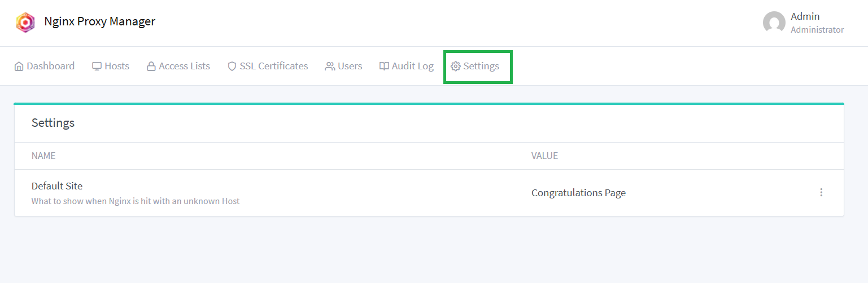Open the Admin account dropdown

tap(803, 23)
